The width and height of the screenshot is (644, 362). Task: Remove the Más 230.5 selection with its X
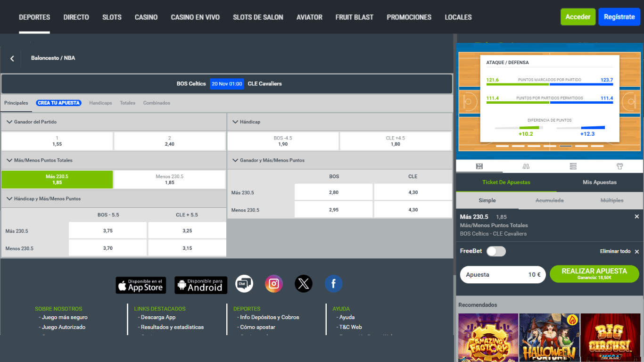(637, 217)
